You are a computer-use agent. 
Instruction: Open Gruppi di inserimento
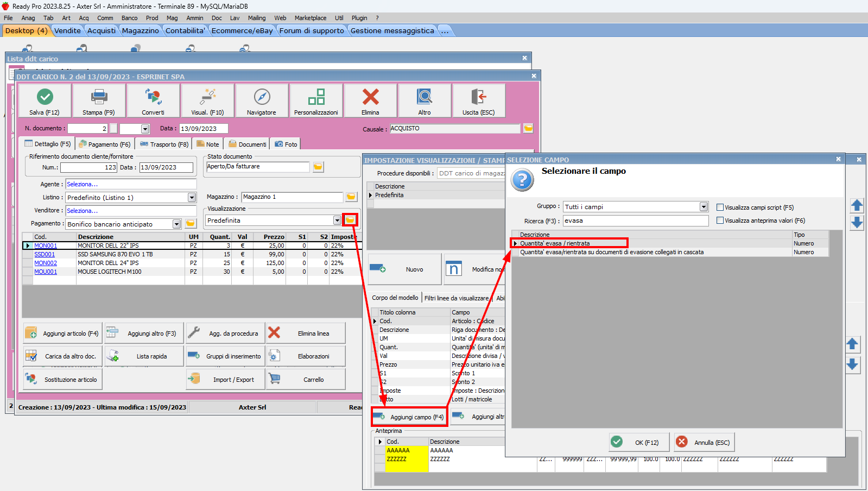[225, 356]
